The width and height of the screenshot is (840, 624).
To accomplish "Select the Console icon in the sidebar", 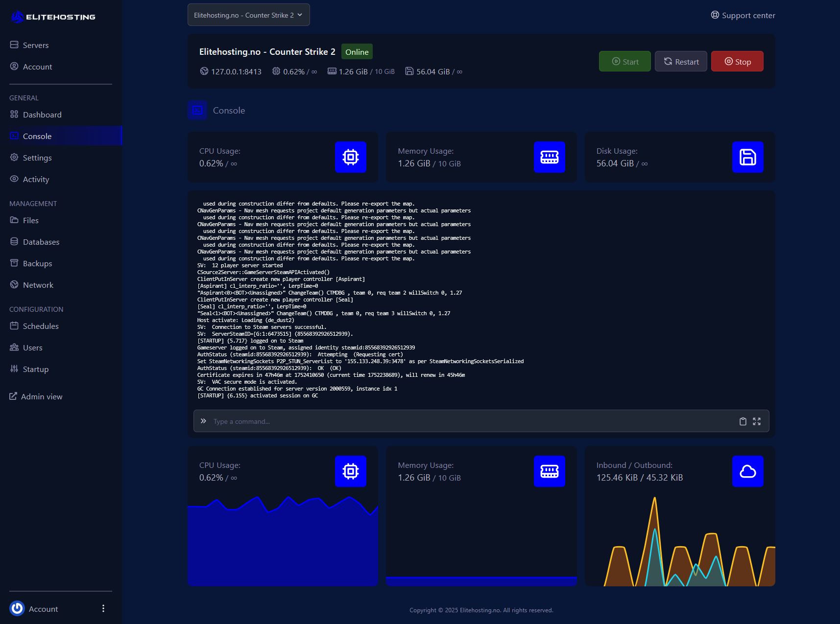I will [x=14, y=136].
